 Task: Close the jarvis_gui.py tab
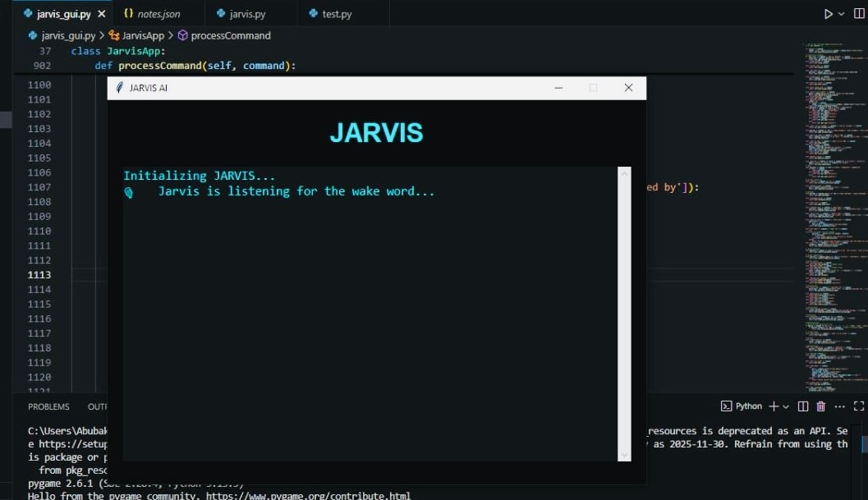click(101, 13)
